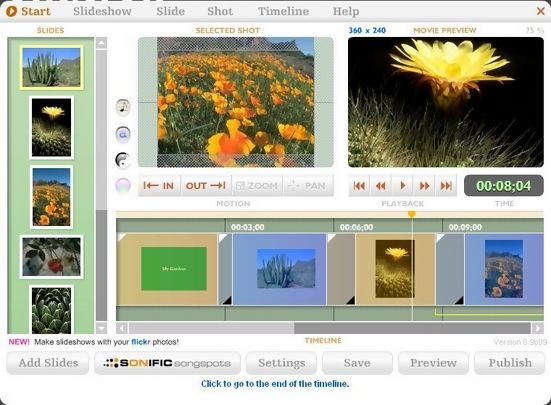Close the application with the orange X

click(541, 11)
